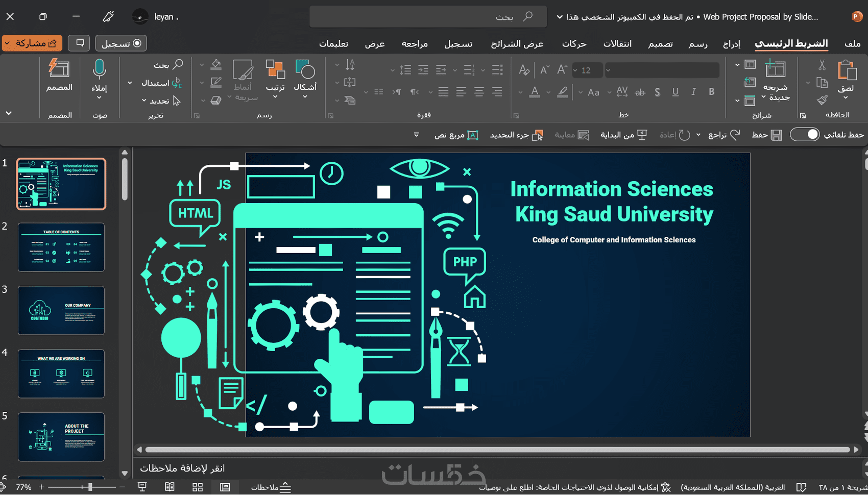Click the font color A swatch
Image resolution: width=868 pixels, height=495 pixels.
click(535, 92)
